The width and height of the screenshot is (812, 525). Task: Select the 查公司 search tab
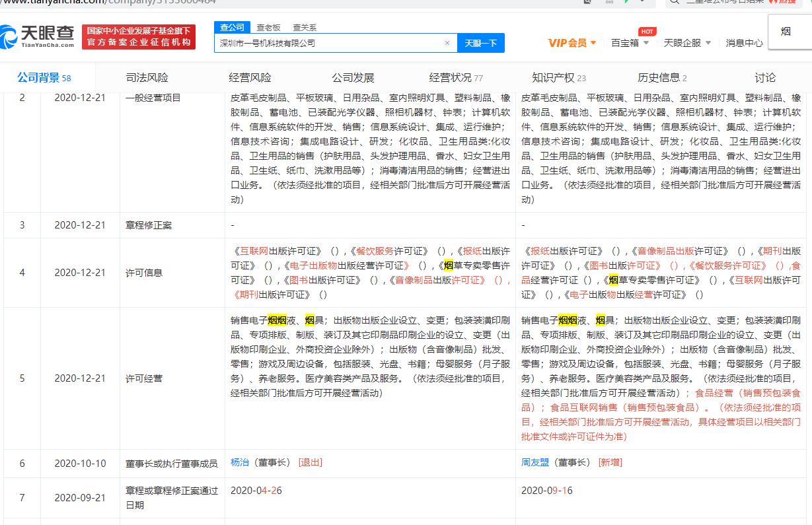pos(232,27)
